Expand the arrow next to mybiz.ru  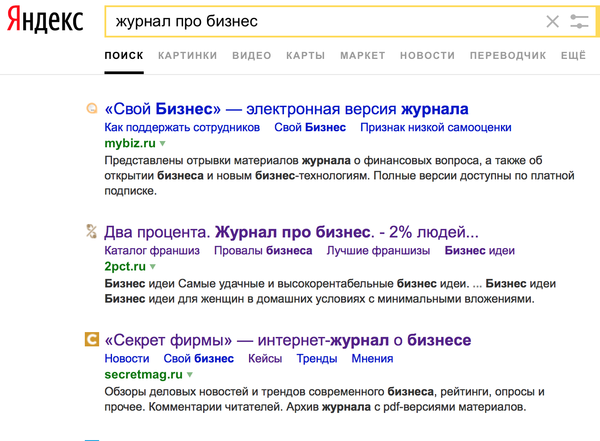point(162,145)
